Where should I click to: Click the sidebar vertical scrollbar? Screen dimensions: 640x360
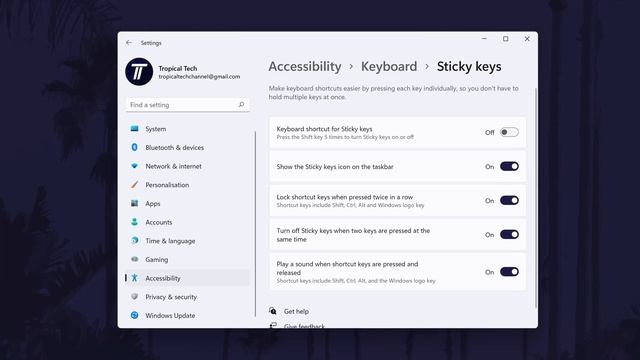click(x=256, y=224)
